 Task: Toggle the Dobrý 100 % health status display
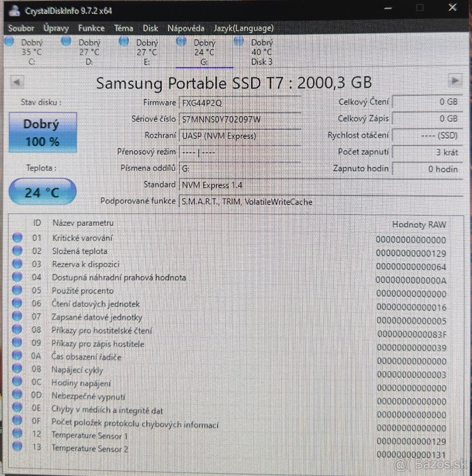click(x=42, y=132)
